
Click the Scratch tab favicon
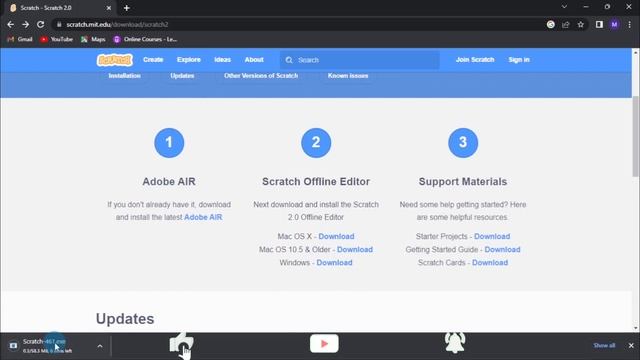point(13,8)
